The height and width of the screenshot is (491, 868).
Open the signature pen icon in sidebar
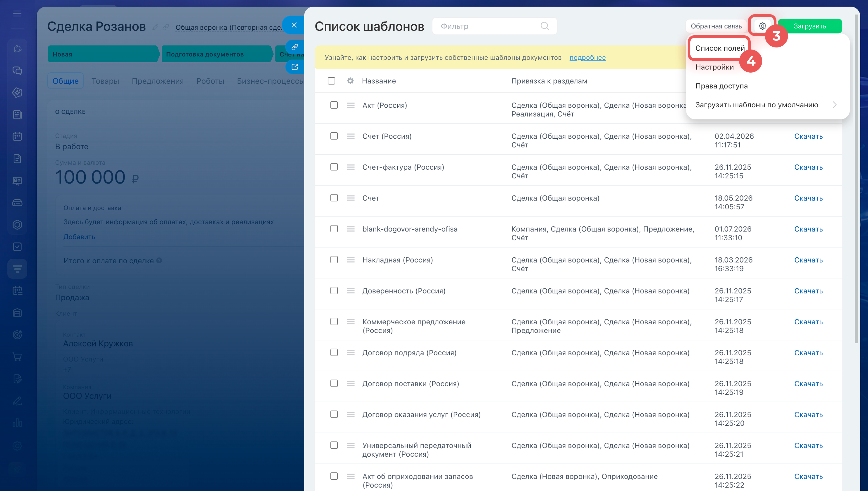pos(17,401)
